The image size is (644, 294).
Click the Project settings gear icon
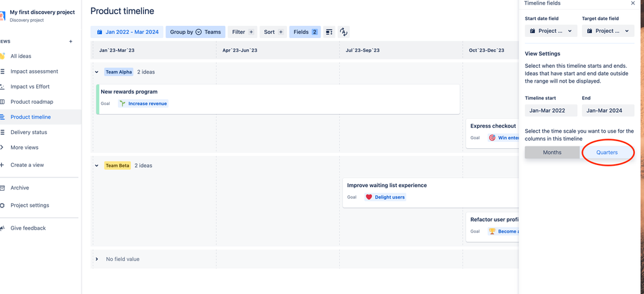click(2, 205)
